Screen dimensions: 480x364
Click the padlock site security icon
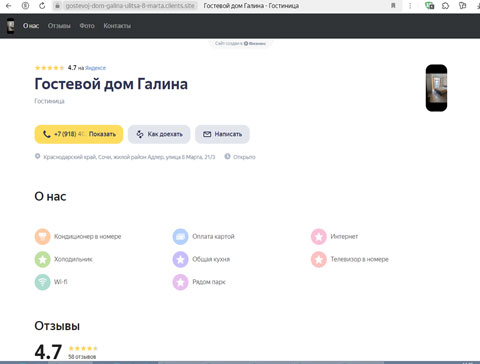pyautogui.click(x=58, y=6)
